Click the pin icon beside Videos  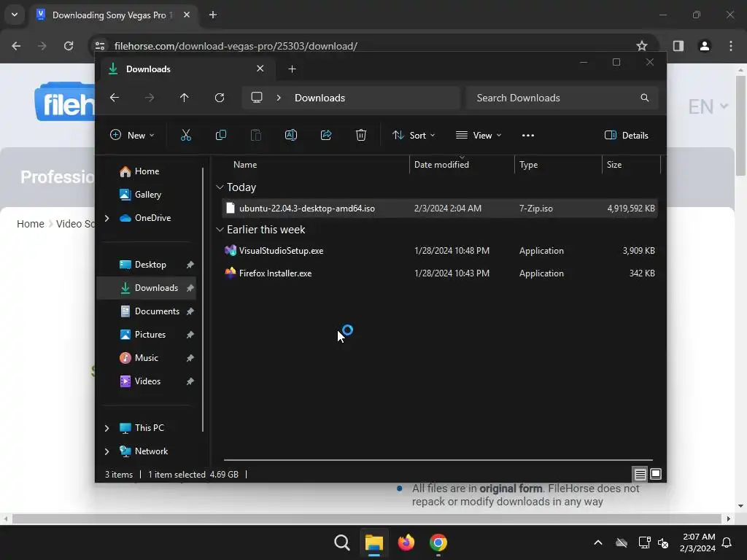(190, 381)
